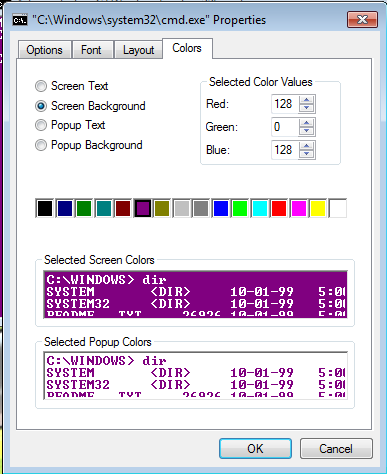Image resolution: width=387 pixels, height=474 pixels.
Task: Close the Properties dialog window
Action: [x=362, y=20]
